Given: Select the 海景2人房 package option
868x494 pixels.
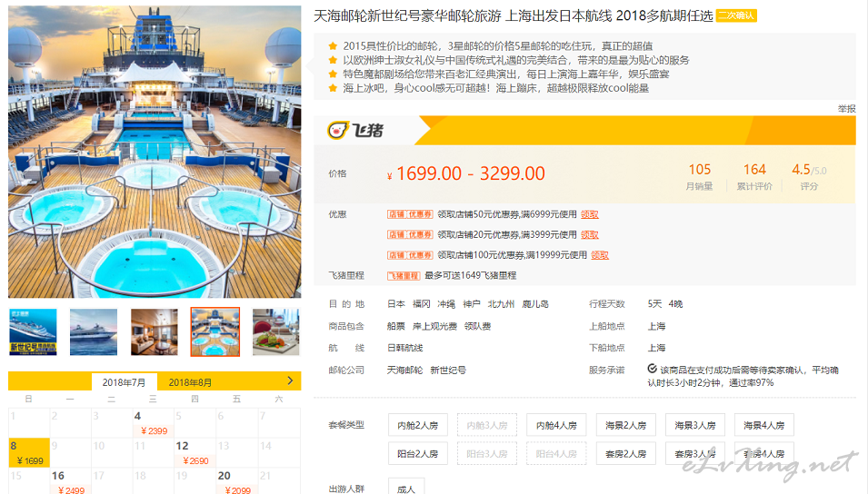Looking at the screenshot, I should pos(625,425).
